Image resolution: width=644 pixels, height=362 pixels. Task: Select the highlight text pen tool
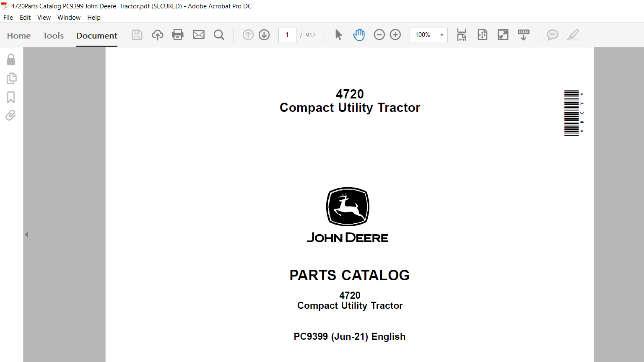[573, 35]
